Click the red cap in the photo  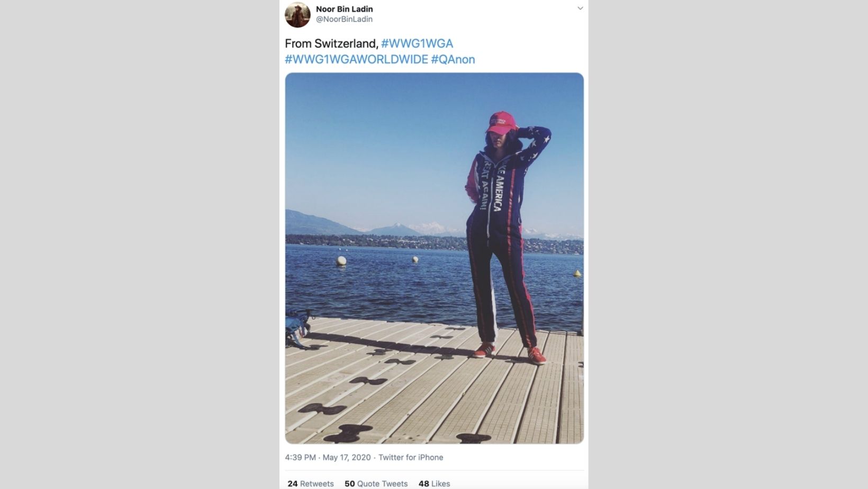click(501, 122)
